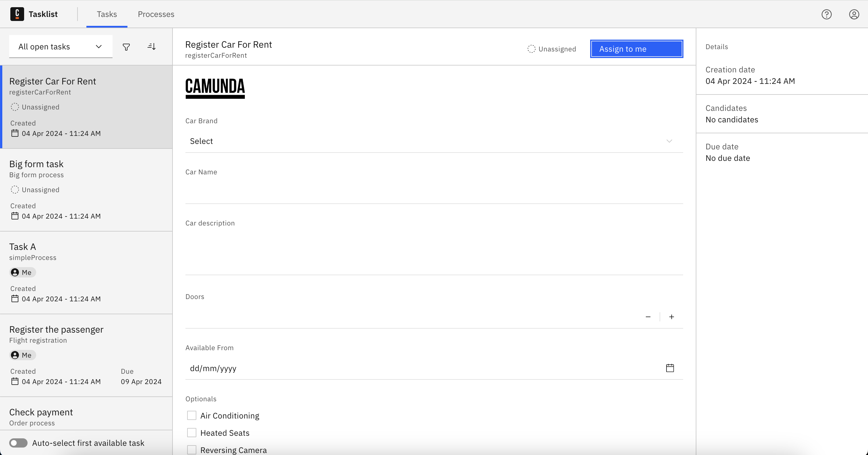Decrease Doors with minus icon
The height and width of the screenshot is (455, 868).
(x=648, y=317)
